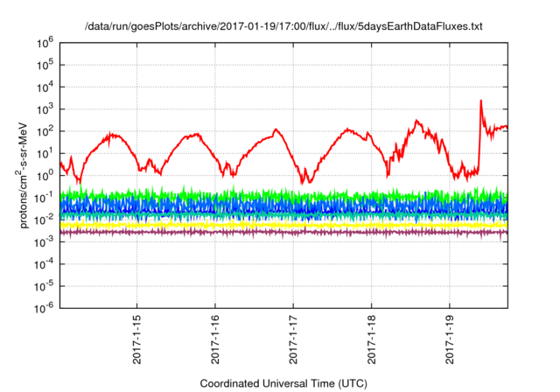Click the 10^-3 y-axis tick label
The height and width of the screenshot is (392, 560).
click(x=44, y=242)
